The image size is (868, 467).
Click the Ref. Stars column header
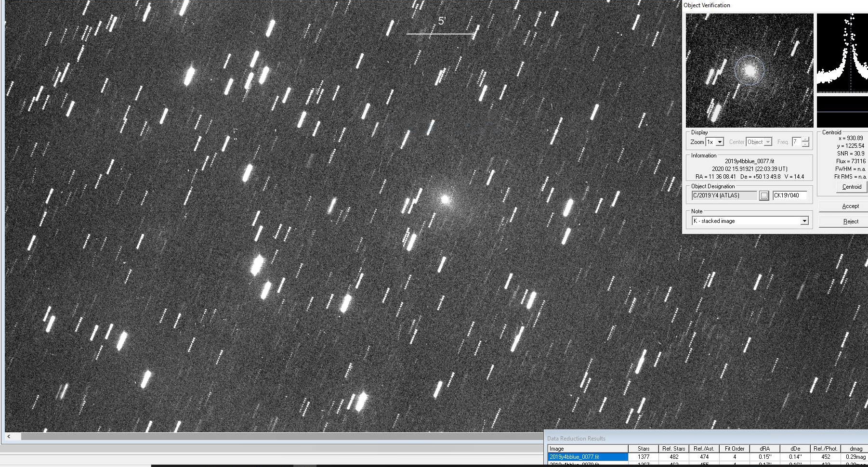point(673,449)
